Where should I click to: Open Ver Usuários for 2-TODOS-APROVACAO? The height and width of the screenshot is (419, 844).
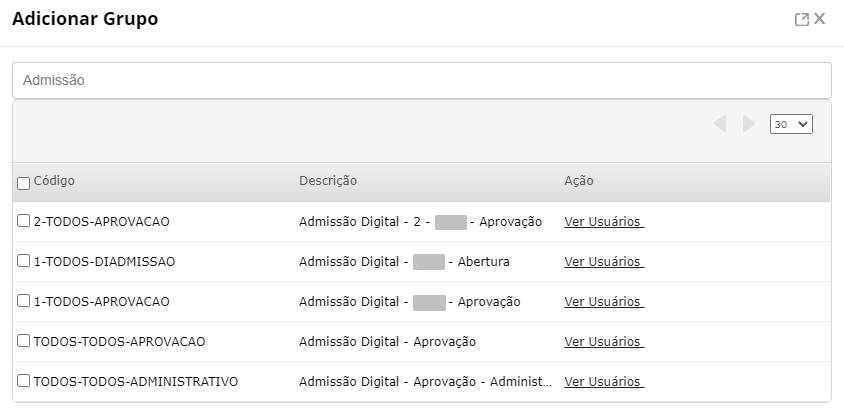pos(603,221)
